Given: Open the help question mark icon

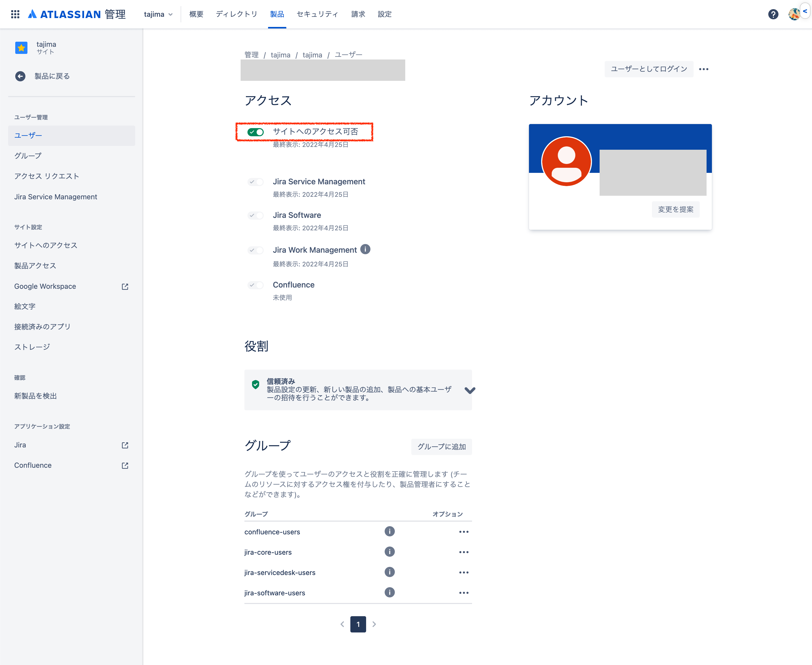Looking at the screenshot, I should 773,14.
